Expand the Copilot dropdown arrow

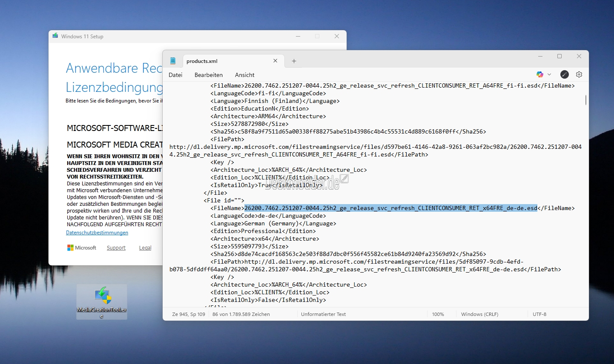[x=549, y=74]
